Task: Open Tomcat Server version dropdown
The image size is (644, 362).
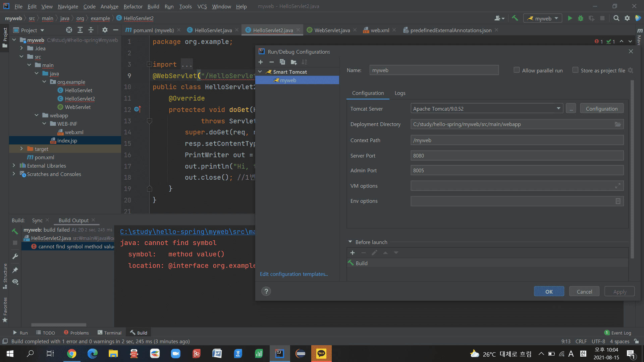Action: [x=558, y=108]
